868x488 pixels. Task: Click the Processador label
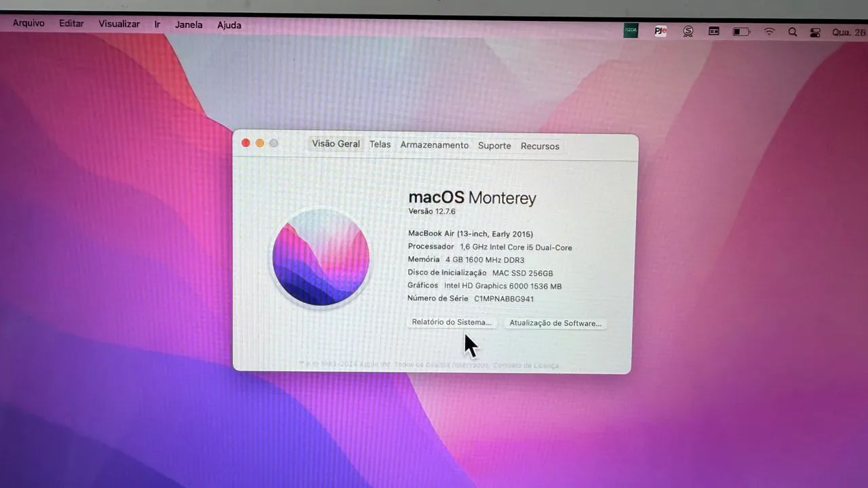tap(431, 247)
